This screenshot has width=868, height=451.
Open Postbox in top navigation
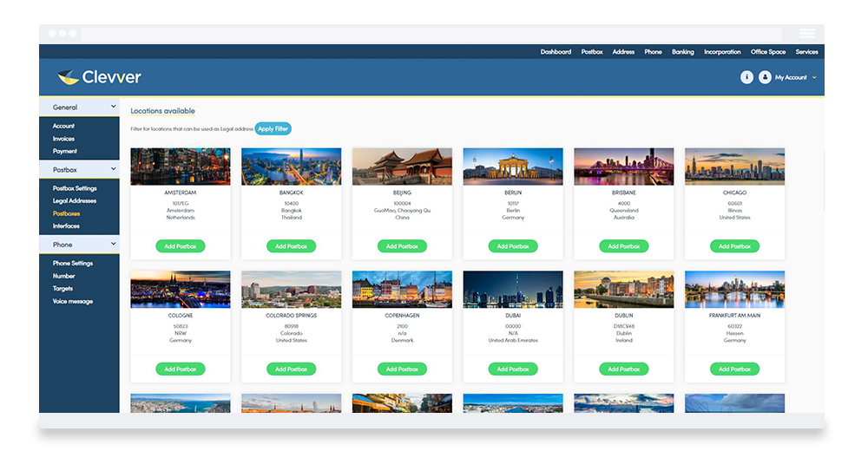tap(592, 52)
